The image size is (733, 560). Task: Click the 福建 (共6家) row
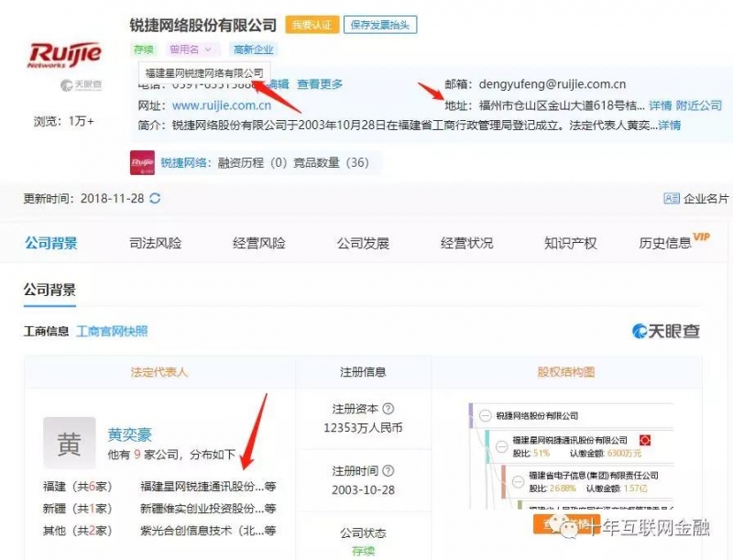[x=78, y=487]
